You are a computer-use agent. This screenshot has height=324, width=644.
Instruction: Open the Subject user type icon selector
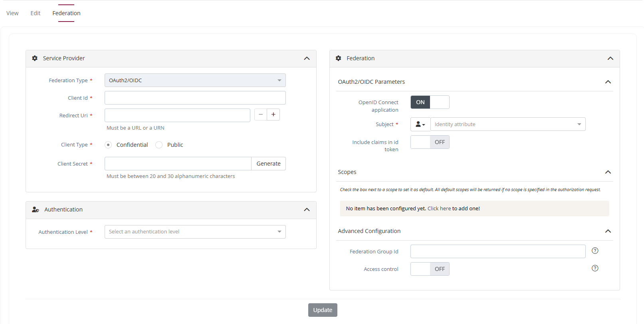coord(420,124)
